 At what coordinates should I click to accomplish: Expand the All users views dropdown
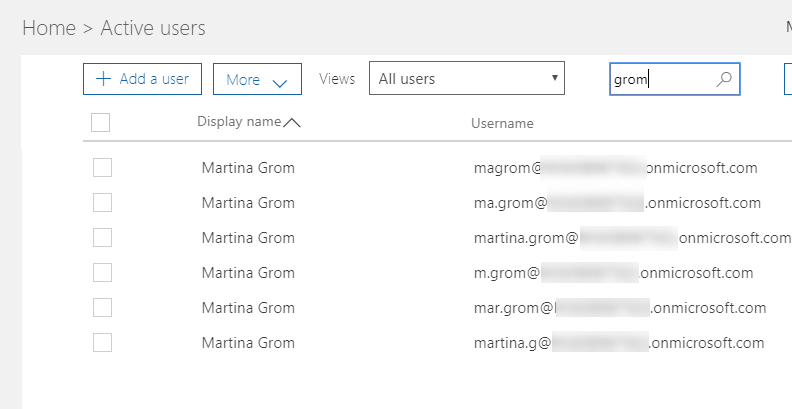click(x=467, y=78)
